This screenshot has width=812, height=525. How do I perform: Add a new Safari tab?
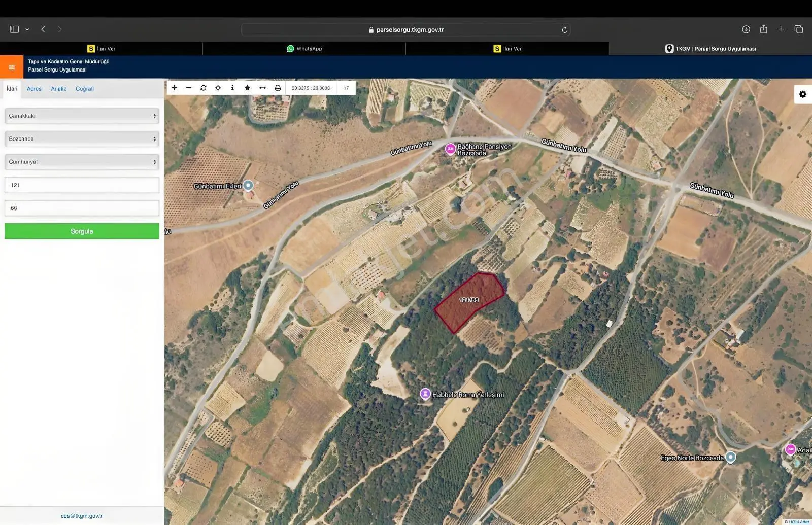[x=781, y=29]
